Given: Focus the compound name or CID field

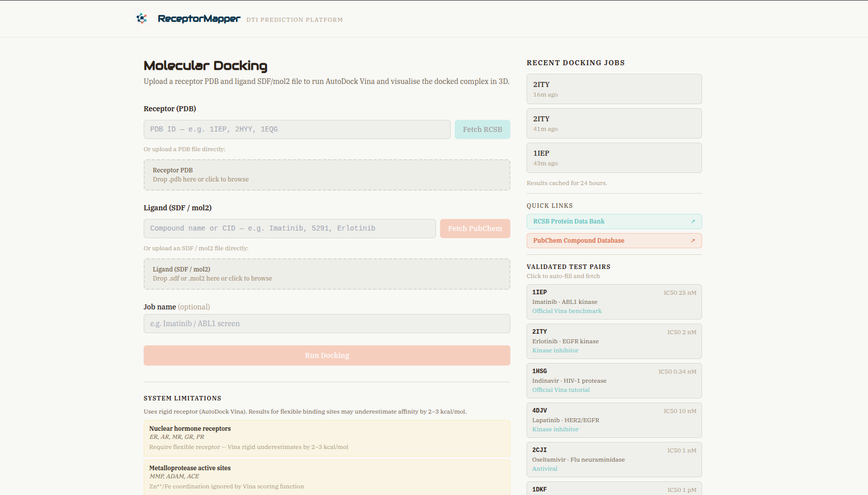Looking at the screenshot, I should click(290, 229).
